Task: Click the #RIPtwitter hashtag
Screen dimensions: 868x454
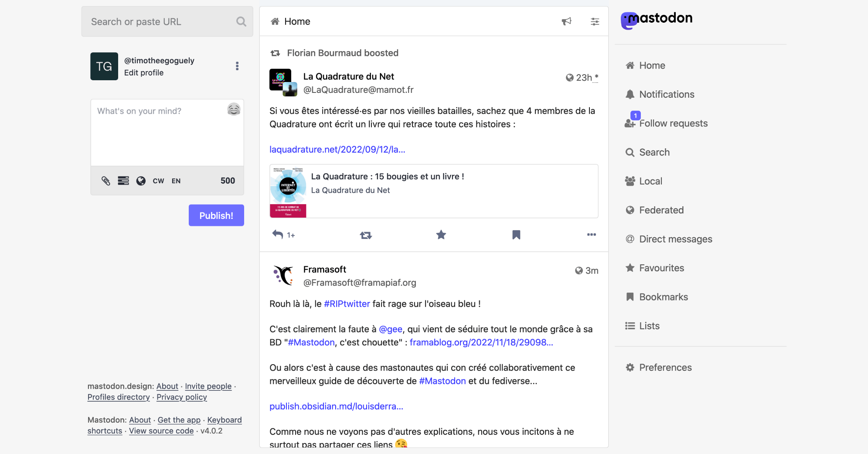Action: pyautogui.click(x=347, y=304)
